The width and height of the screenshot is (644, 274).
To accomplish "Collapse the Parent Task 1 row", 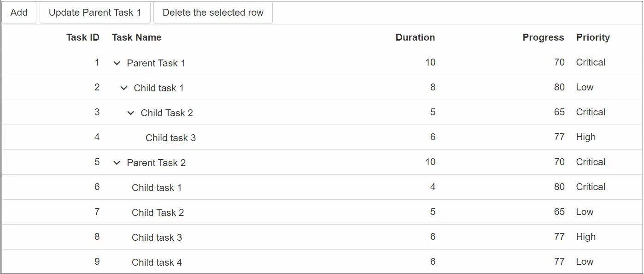I will point(116,63).
